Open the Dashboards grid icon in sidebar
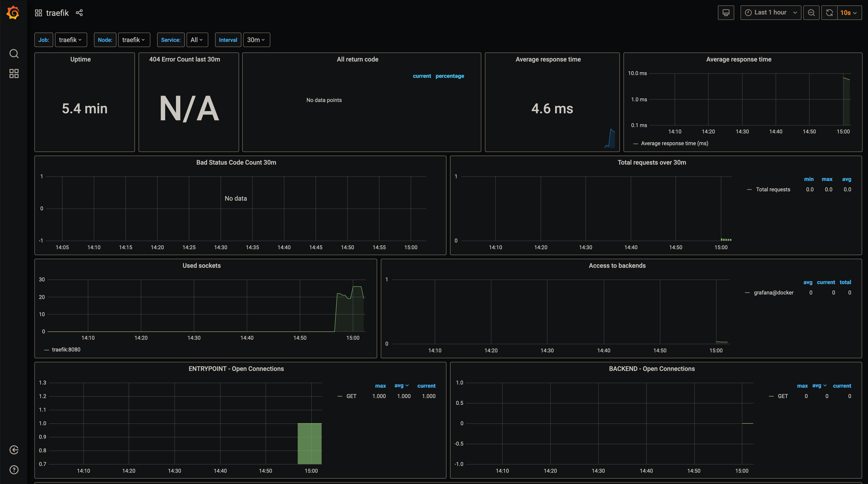868x484 pixels. tap(14, 73)
